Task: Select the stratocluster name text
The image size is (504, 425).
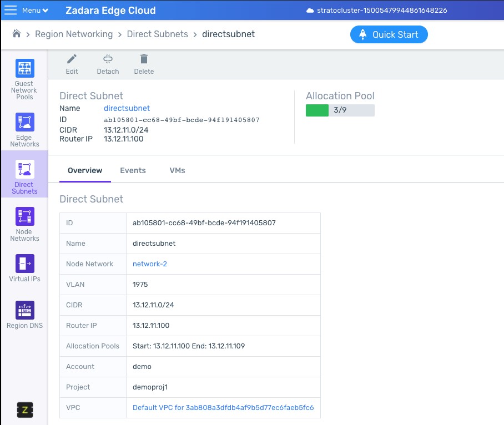Action: [382, 11]
